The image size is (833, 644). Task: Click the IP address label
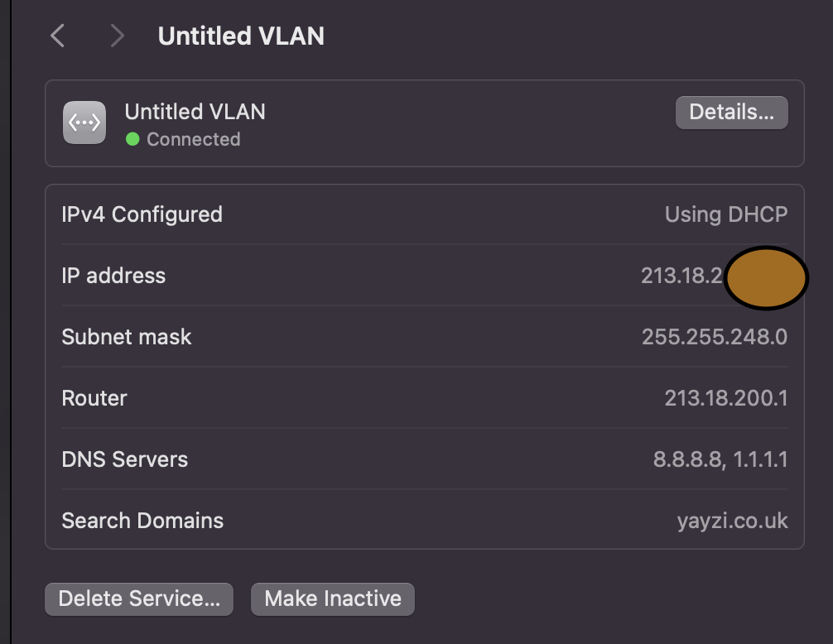pos(113,276)
